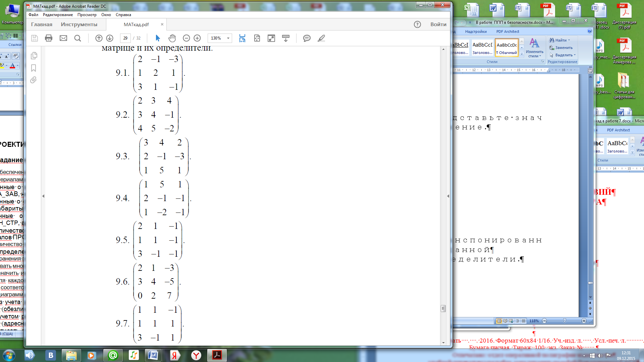Click the page number field showing 29
Image resolution: width=644 pixels, height=362 pixels.
point(125,38)
